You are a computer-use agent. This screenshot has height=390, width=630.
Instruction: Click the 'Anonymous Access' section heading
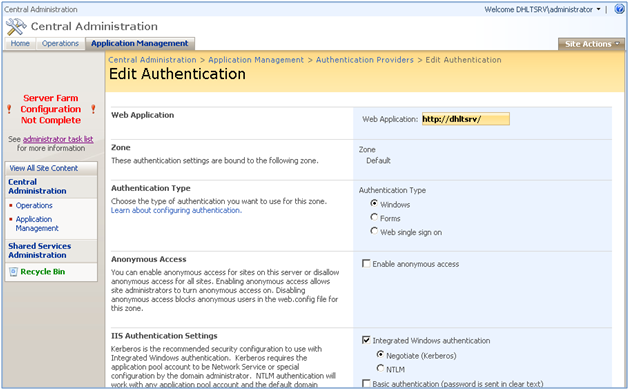[x=149, y=259]
